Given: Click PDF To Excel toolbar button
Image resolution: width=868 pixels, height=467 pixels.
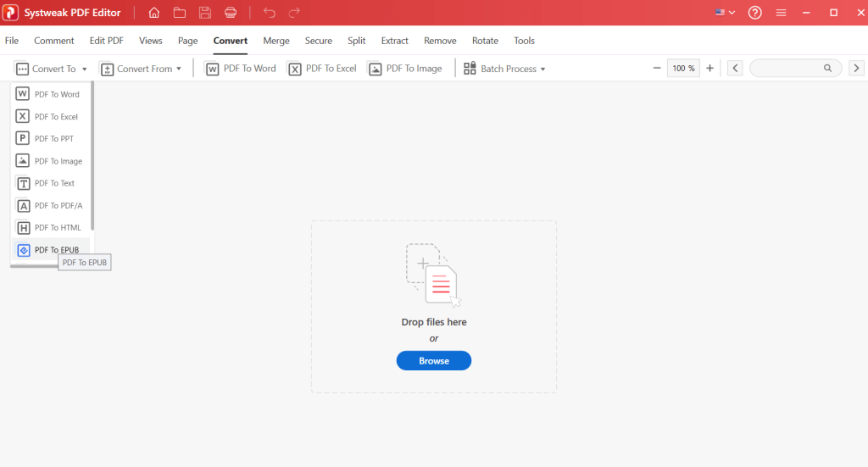Looking at the screenshot, I should (322, 69).
